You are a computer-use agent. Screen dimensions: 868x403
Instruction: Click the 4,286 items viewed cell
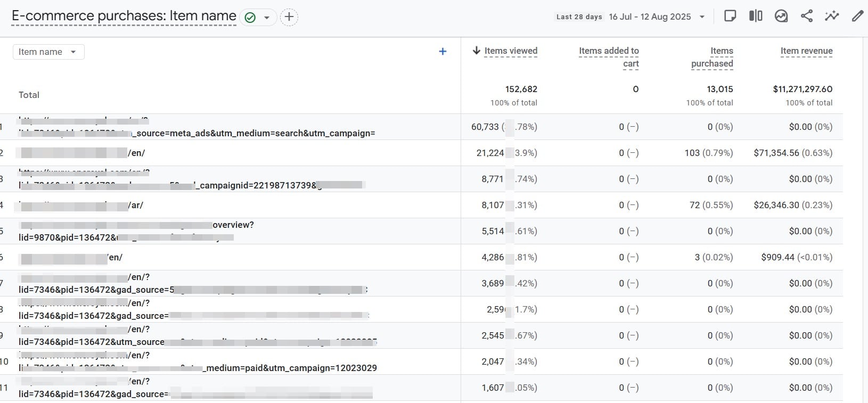click(509, 257)
